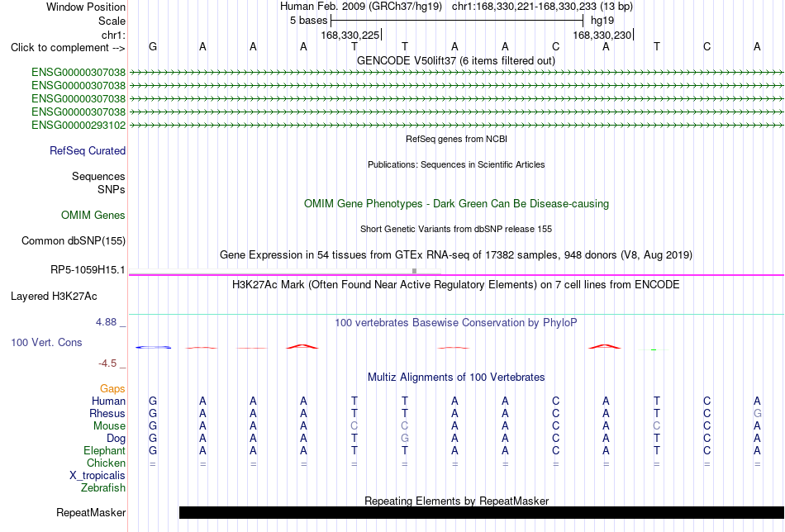Click the H3K27Ac Mark ENCODE track title
The height and width of the screenshot is (532, 785).
pos(456,285)
